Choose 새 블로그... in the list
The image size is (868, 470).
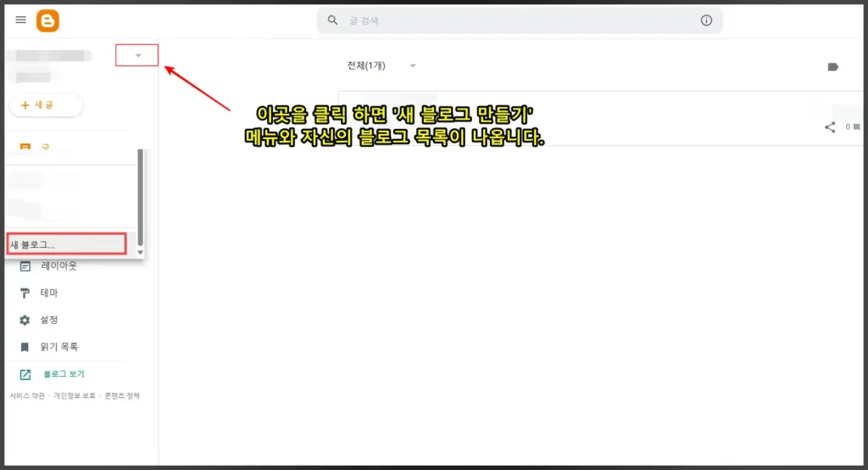(x=66, y=244)
